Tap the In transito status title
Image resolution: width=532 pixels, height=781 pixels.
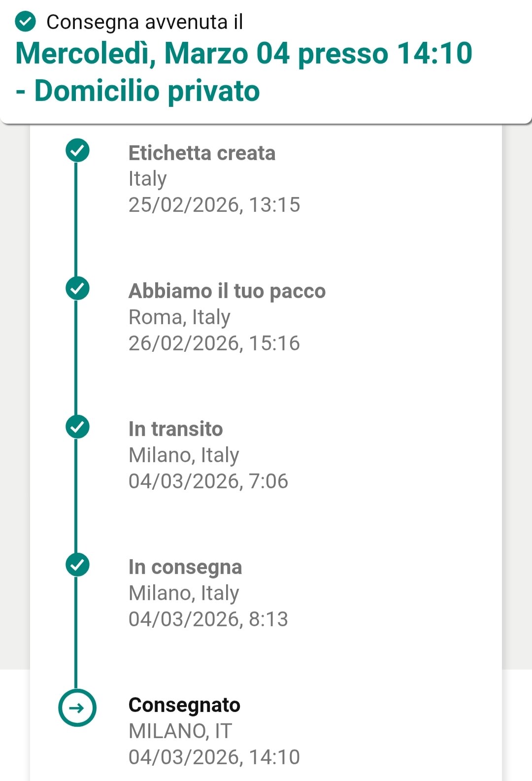point(176,429)
